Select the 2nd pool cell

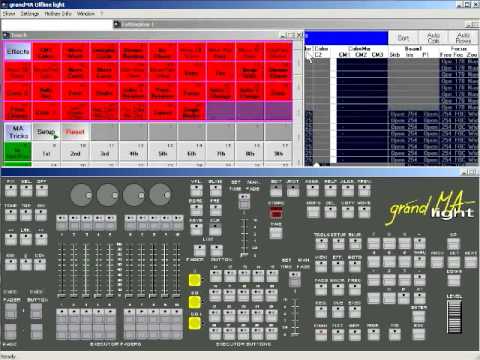75,152
